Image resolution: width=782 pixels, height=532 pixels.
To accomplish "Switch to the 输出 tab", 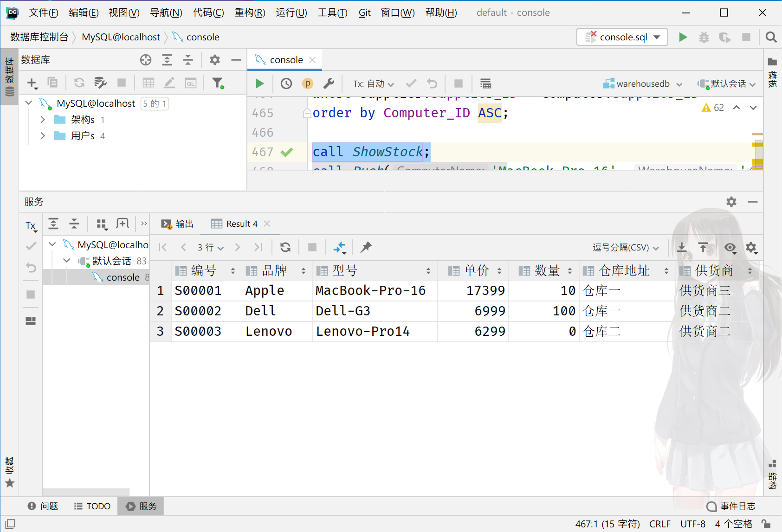I will pyautogui.click(x=177, y=224).
